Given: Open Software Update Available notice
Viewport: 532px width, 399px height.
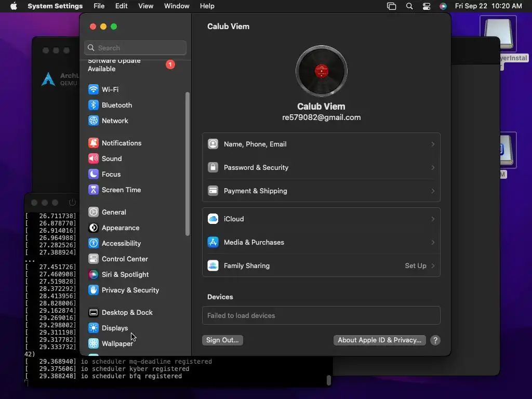Looking at the screenshot, I should pos(114,65).
